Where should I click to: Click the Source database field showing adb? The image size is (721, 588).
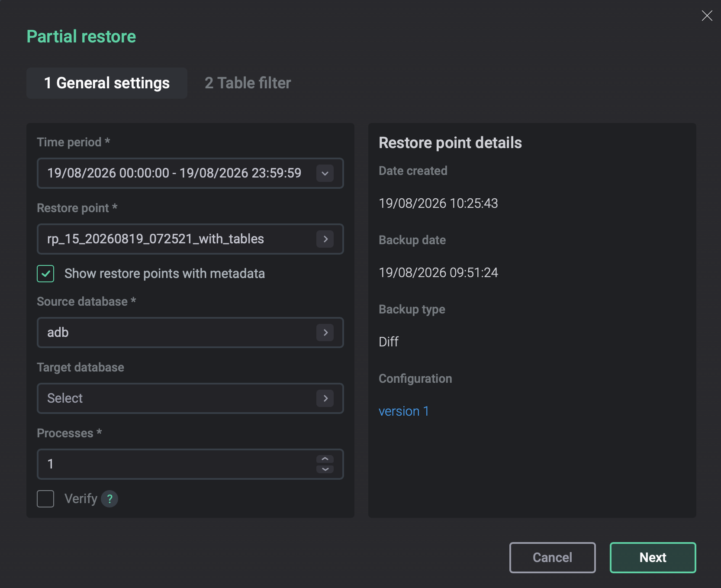pyautogui.click(x=190, y=333)
